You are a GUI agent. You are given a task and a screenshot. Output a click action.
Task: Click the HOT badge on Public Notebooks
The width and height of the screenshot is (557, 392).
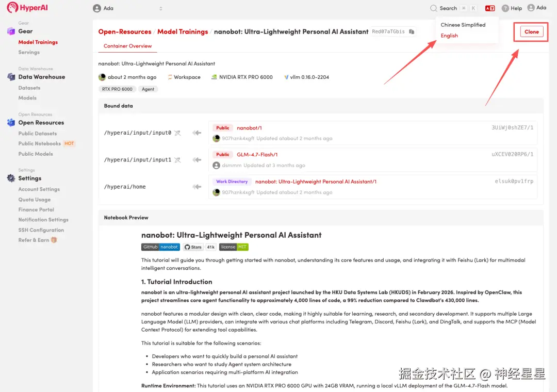point(69,143)
